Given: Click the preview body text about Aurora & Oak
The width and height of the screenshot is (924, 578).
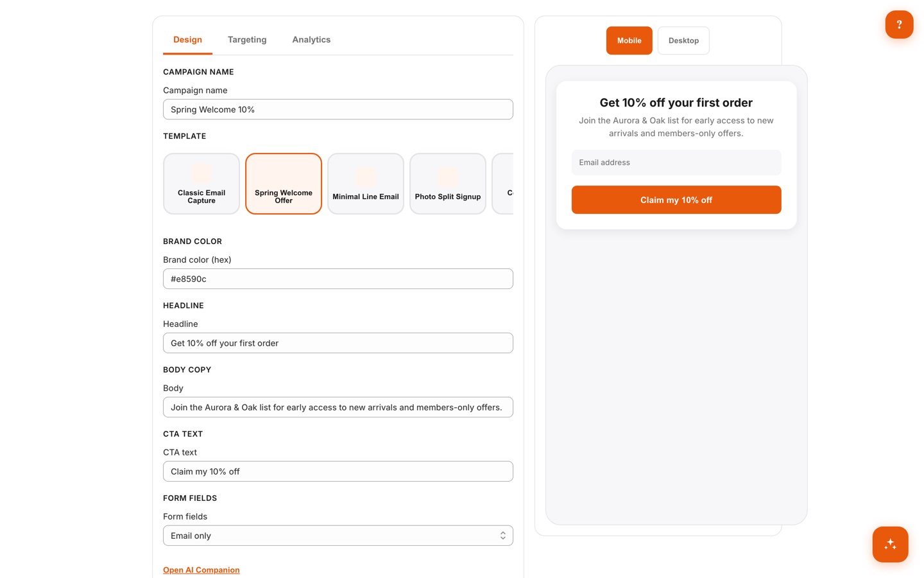Looking at the screenshot, I should click(x=676, y=127).
